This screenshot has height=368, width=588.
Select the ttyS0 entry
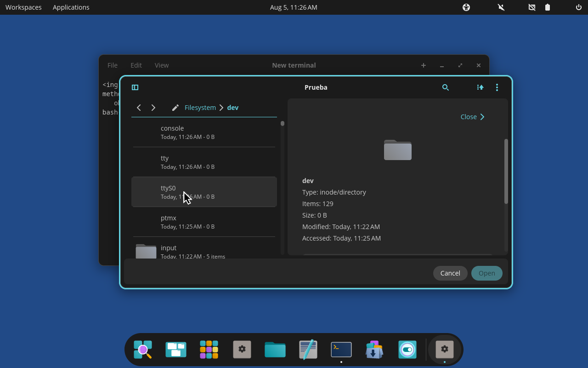(204, 192)
